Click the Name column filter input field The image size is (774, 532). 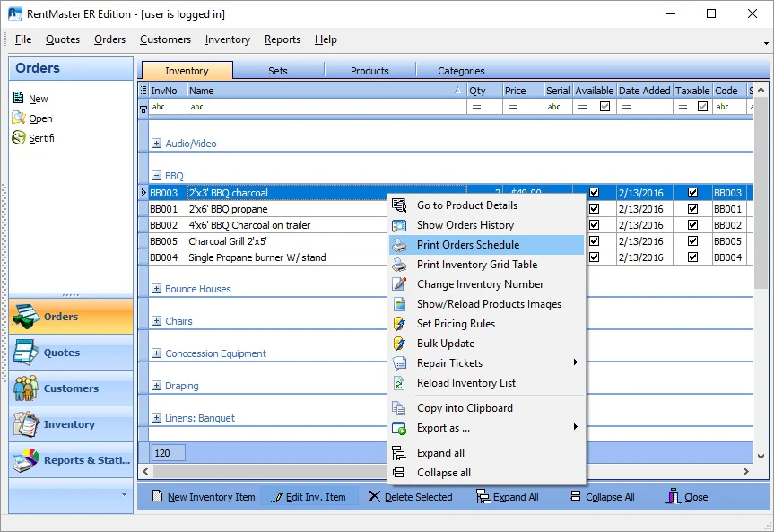coord(251,106)
